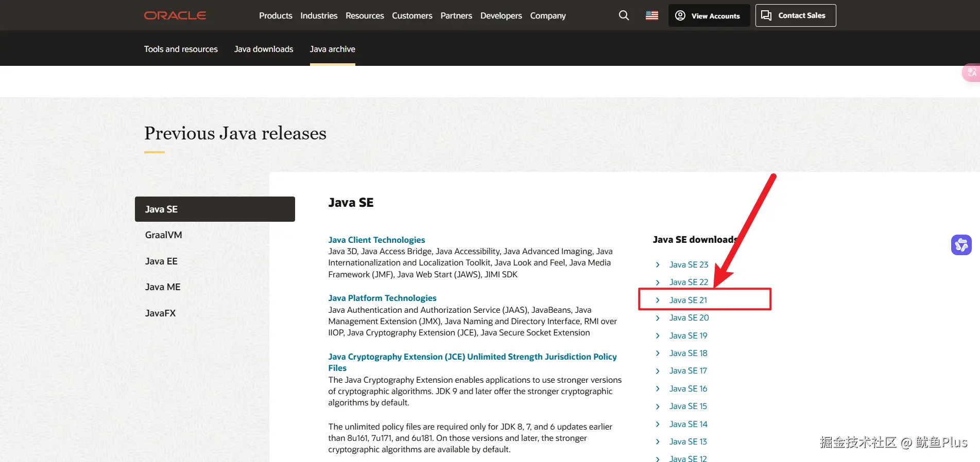Click chevron next to Java SE 20

658,318
